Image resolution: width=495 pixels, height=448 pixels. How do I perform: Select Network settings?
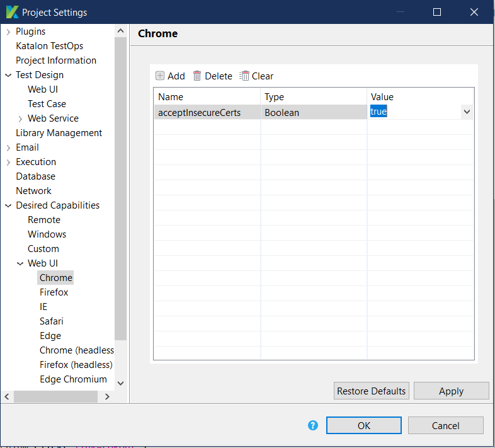(x=34, y=191)
